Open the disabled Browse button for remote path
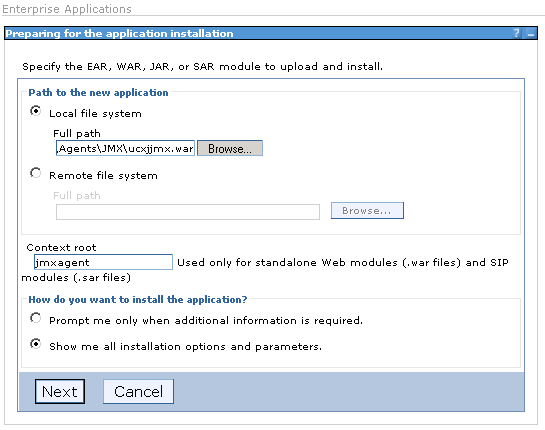 367,211
